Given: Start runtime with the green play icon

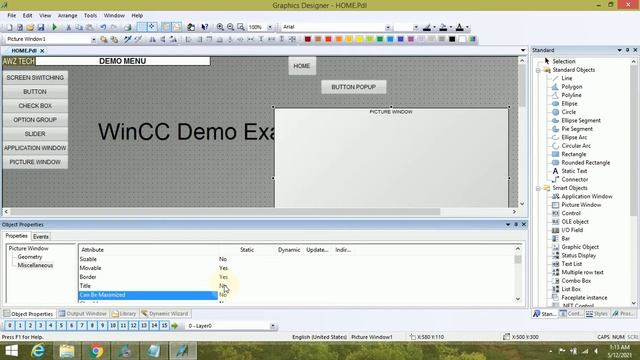Looking at the screenshot, I should coord(54,27).
